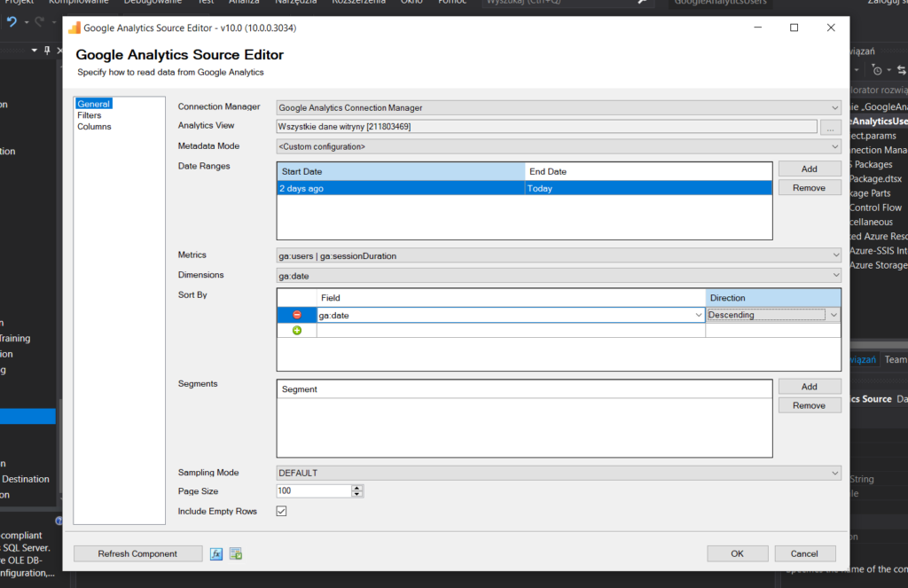Image resolution: width=908 pixels, height=588 pixels.
Task: Click Remove for Date Ranges
Action: pyautogui.click(x=809, y=188)
